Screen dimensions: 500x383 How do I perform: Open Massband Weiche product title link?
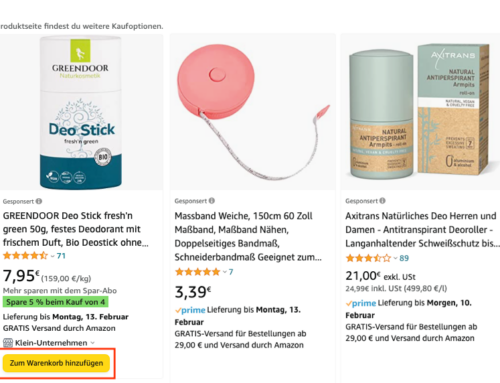pyautogui.click(x=248, y=236)
